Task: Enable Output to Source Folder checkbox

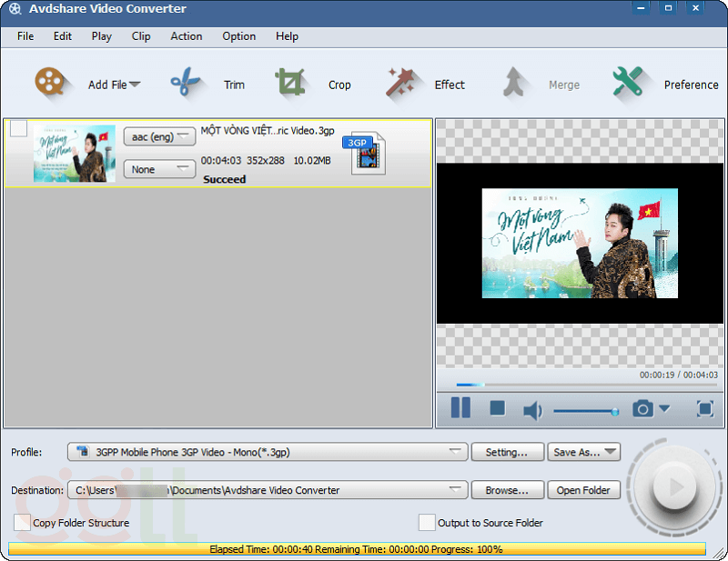Action: coord(426,523)
